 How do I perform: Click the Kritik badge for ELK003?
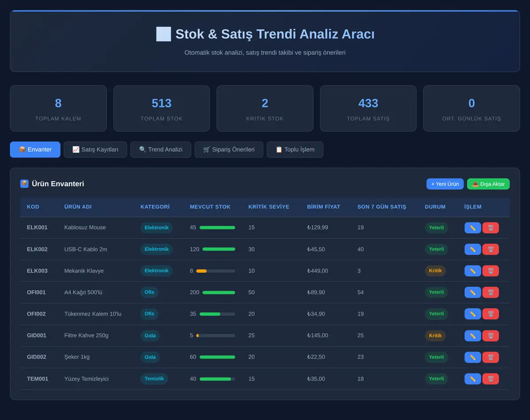point(435,271)
